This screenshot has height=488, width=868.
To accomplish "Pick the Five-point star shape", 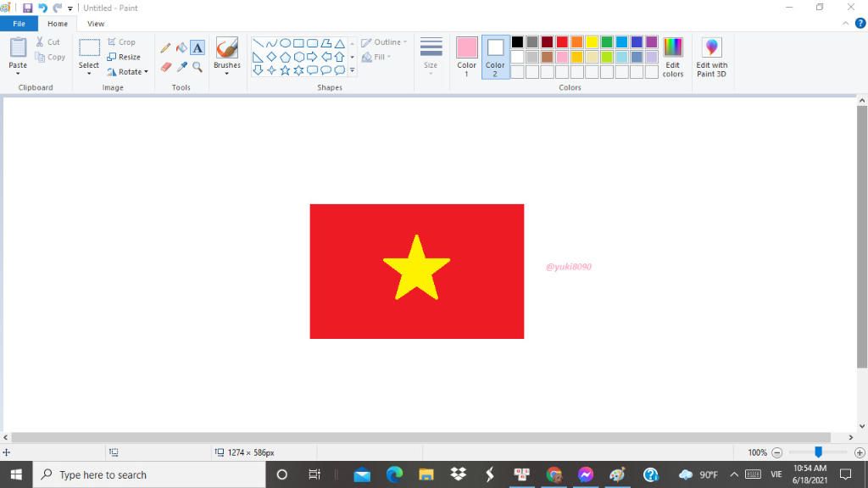I will (x=285, y=70).
